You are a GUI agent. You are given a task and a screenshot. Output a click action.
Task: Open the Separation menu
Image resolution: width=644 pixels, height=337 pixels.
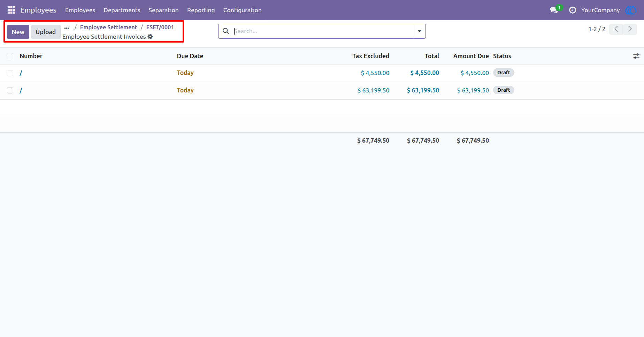coord(163,10)
